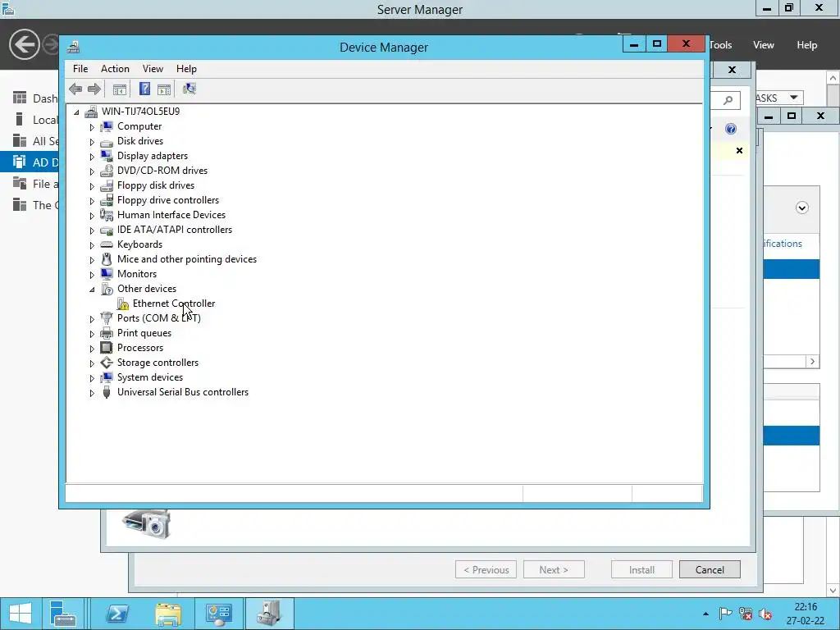Click the Device Manager taskbar icon
The width and height of the screenshot is (840, 630).
tap(269, 614)
